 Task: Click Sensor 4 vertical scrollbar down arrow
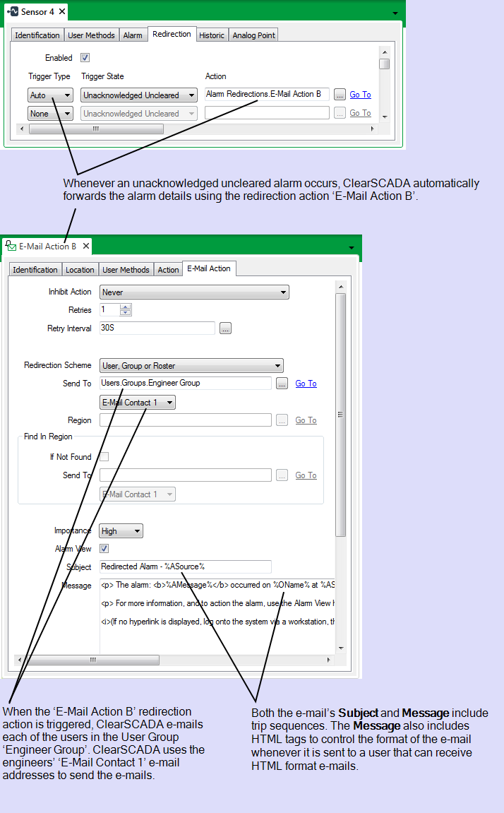click(384, 117)
